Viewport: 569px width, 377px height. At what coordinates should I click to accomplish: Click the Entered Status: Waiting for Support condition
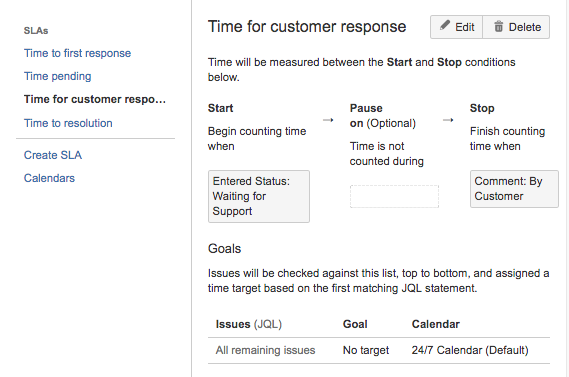[x=259, y=196]
